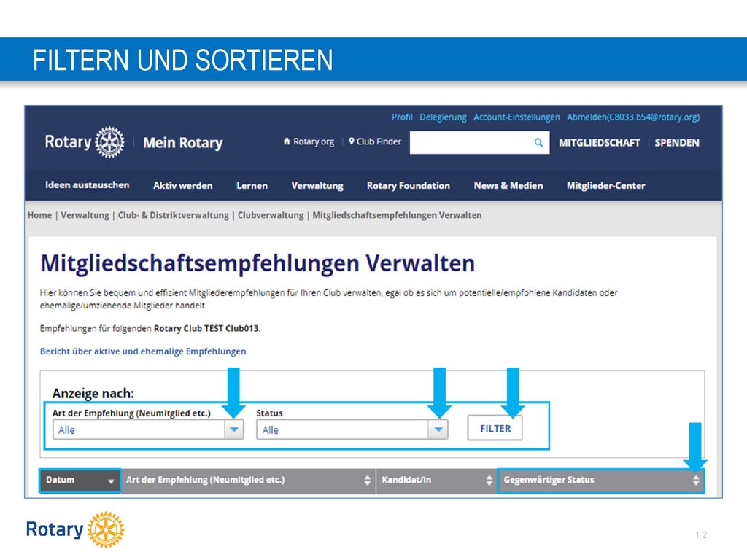Viewport: 747px width, 560px height.
Task: Click the Club Finder link
Action: coord(379,141)
